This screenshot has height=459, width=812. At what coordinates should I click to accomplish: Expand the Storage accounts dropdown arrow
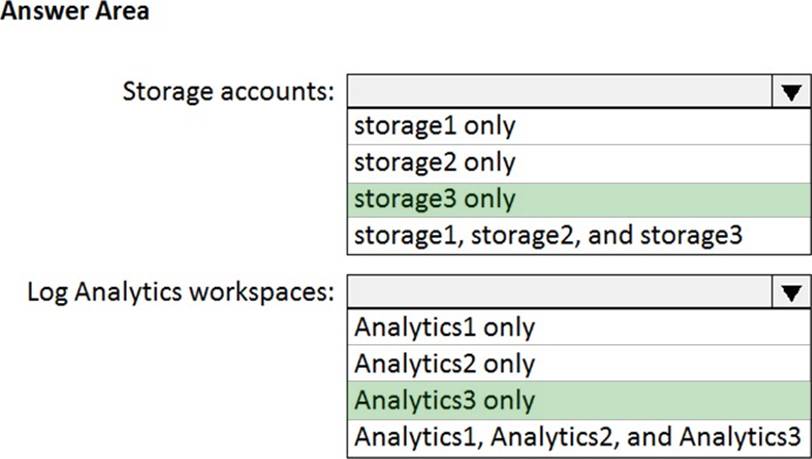[791, 92]
